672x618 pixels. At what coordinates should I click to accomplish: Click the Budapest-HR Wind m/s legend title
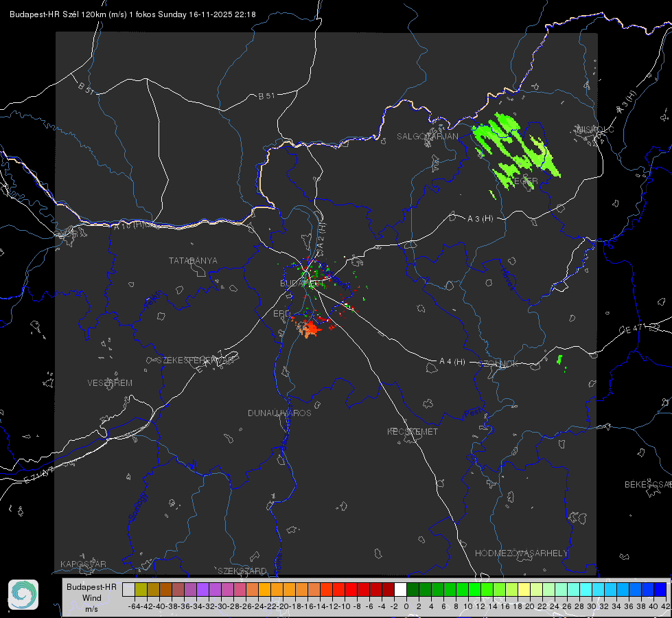click(x=92, y=598)
